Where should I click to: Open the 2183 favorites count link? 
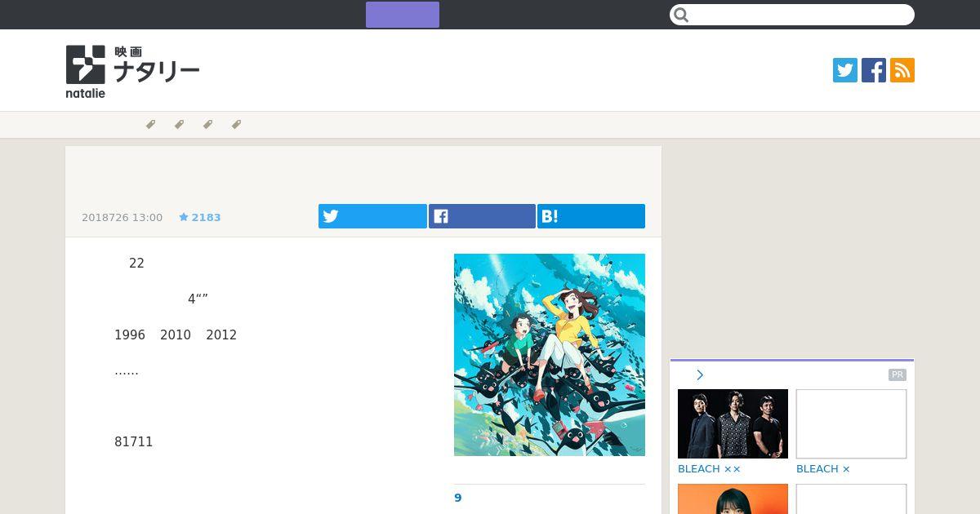206,217
